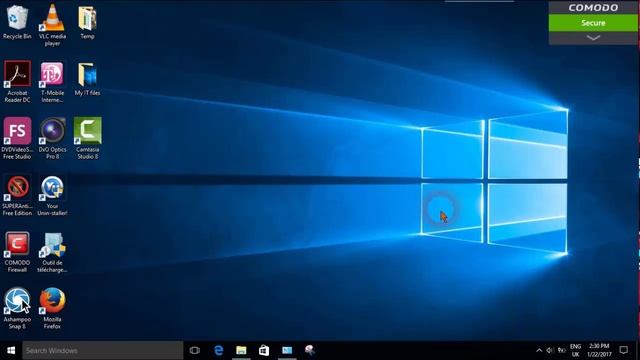This screenshot has height=360, width=640.
Task: Open the Windows Start menu
Action: tap(11, 350)
